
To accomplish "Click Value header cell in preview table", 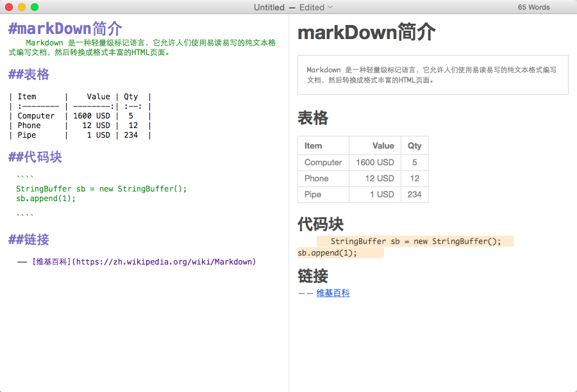I will click(x=375, y=145).
